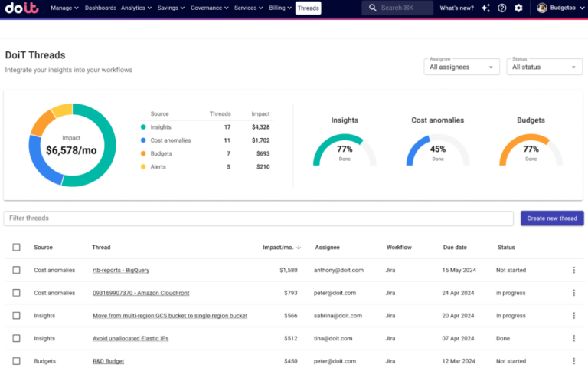Expand the Assignee filter dropdown
Image resolution: width=588 pixels, height=368 pixels.
coord(462,67)
